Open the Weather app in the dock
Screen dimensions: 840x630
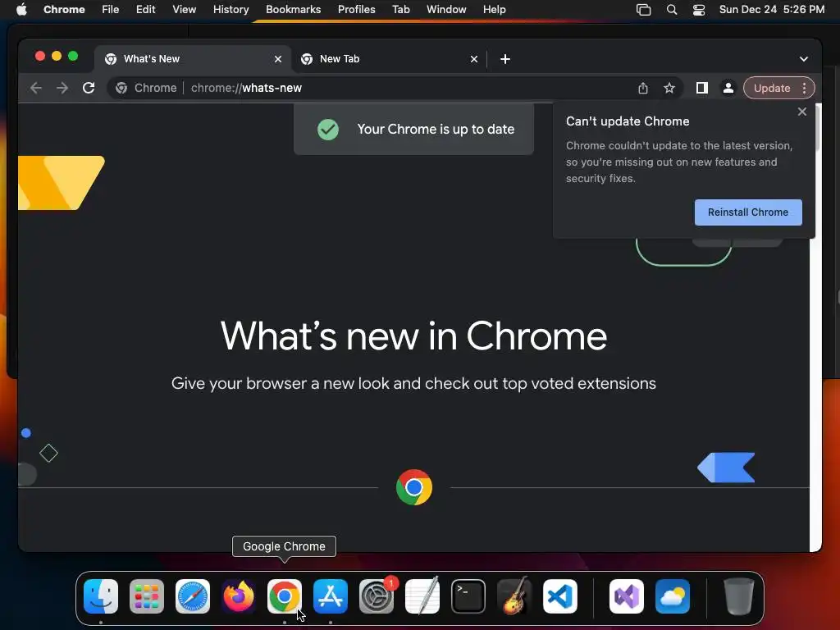pos(673,596)
